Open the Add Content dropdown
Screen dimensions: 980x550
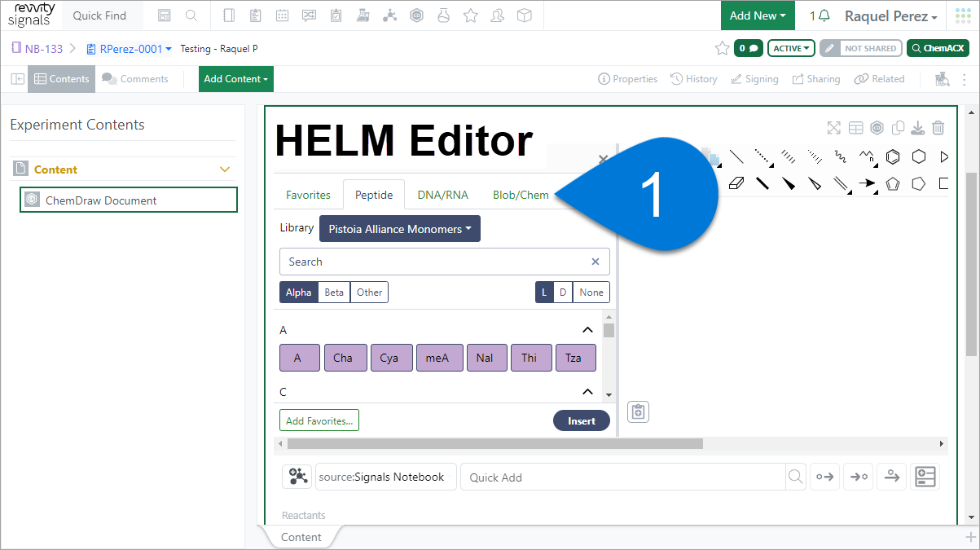[236, 79]
